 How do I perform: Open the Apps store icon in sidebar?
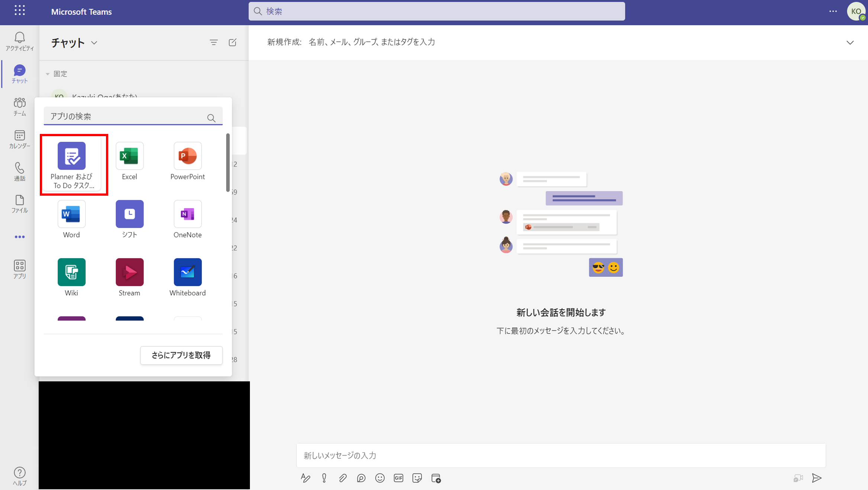(x=20, y=269)
